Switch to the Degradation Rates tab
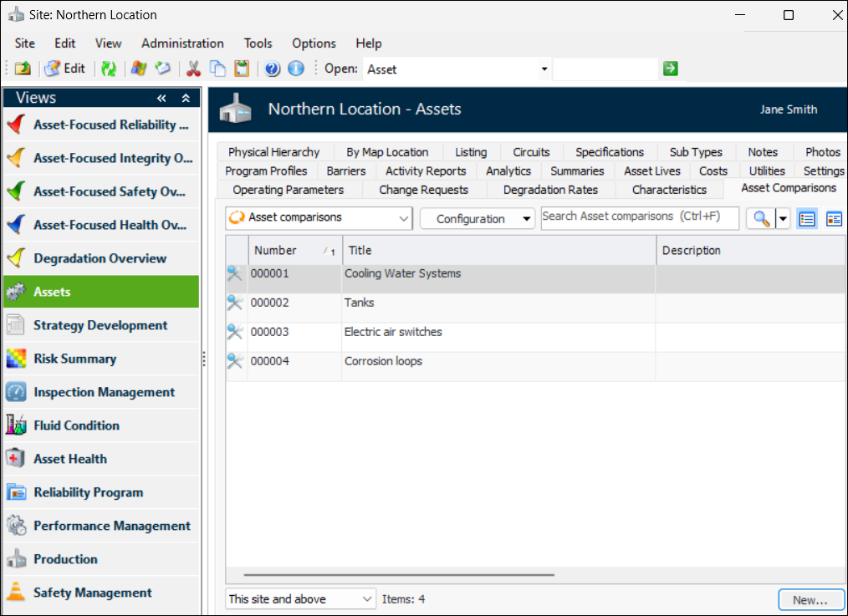848x616 pixels. pyautogui.click(x=550, y=190)
